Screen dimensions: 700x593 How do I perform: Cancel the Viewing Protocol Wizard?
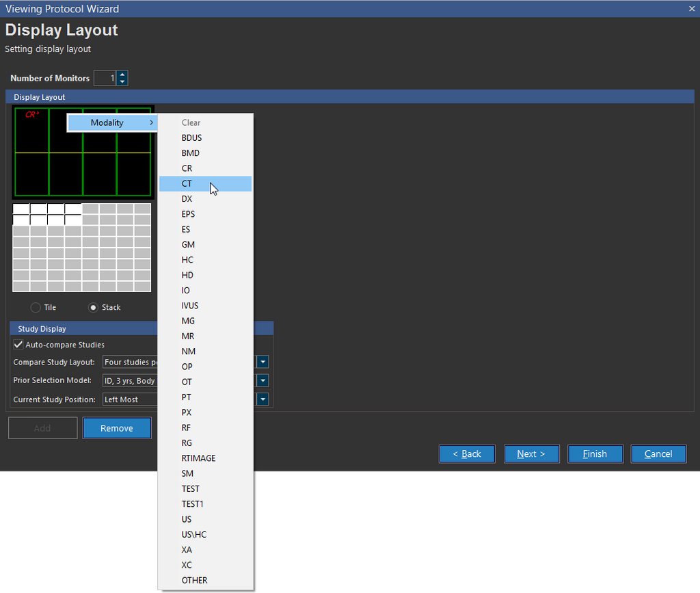(x=658, y=453)
